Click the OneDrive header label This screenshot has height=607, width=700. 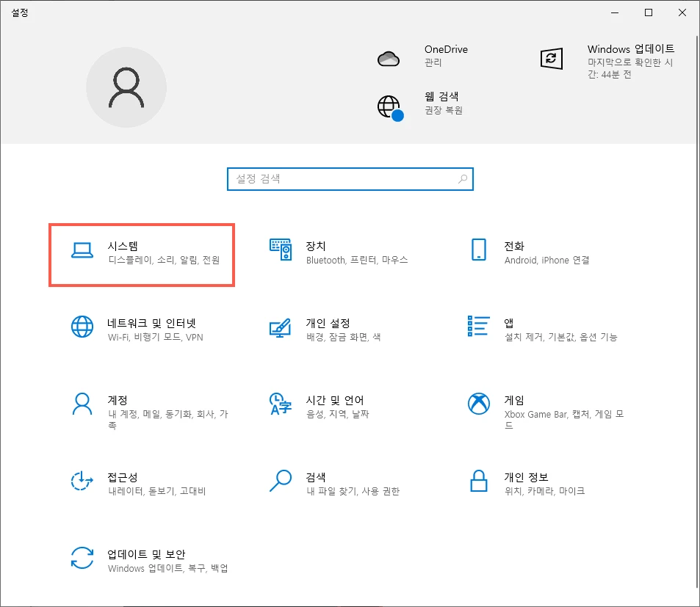[x=446, y=49]
